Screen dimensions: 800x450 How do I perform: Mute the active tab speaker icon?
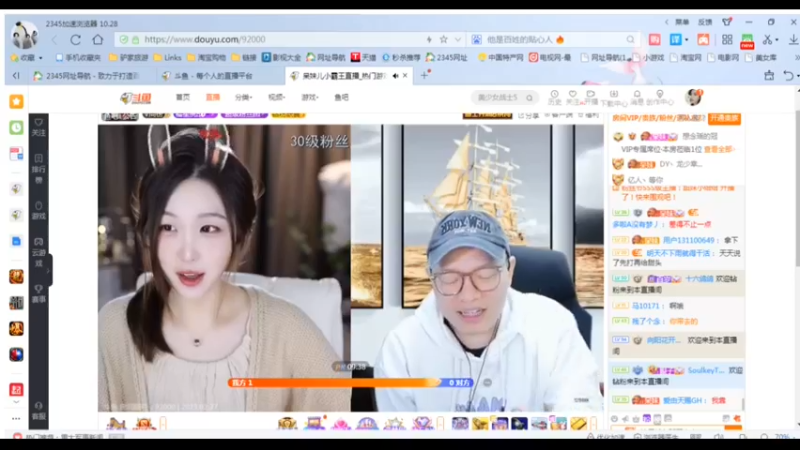395,76
